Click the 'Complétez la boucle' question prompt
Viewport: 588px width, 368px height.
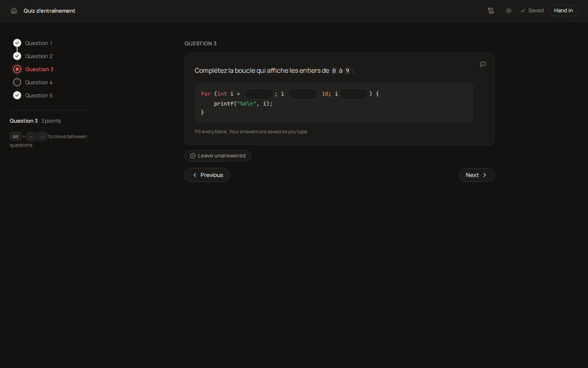[x=274, y=71]
